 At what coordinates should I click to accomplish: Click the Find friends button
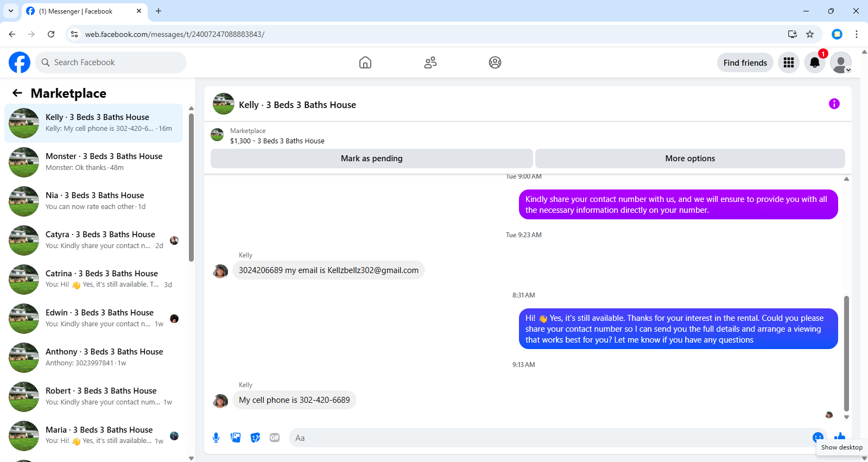click(745, 62)
